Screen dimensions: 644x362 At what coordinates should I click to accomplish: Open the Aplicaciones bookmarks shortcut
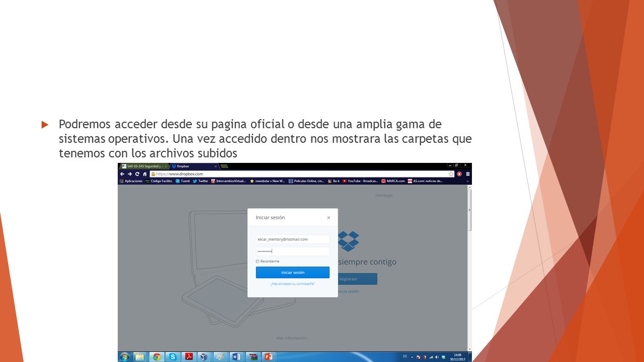[x=131, y=181]
